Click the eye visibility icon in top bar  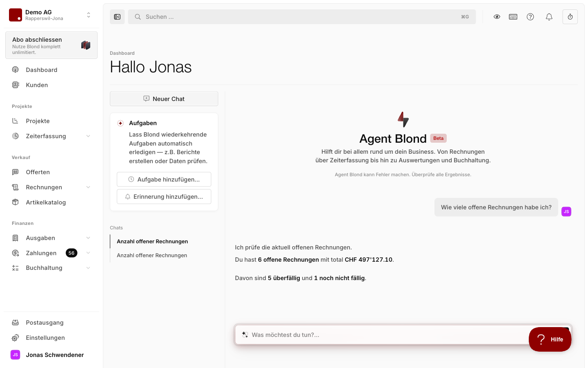pyautogui.click(x=497, y=17)
